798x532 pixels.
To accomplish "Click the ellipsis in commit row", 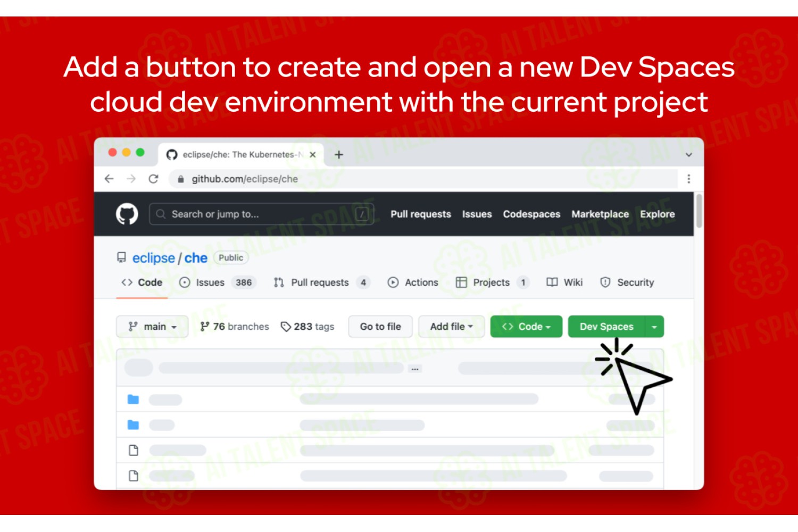I will click(415, 369).
